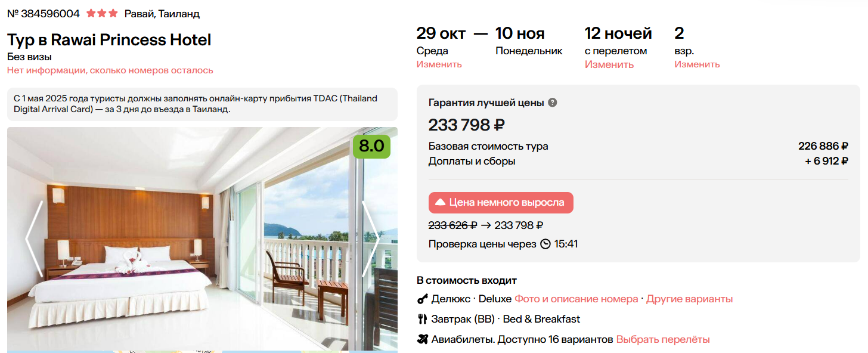
Task: Click the fork and knife breakfast icon
Action: pyautogui.click(x=422, y=320)
